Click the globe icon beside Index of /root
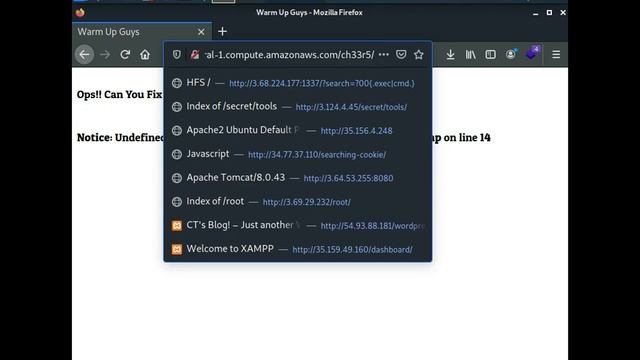The image size is (640, 360). [177, 202]
